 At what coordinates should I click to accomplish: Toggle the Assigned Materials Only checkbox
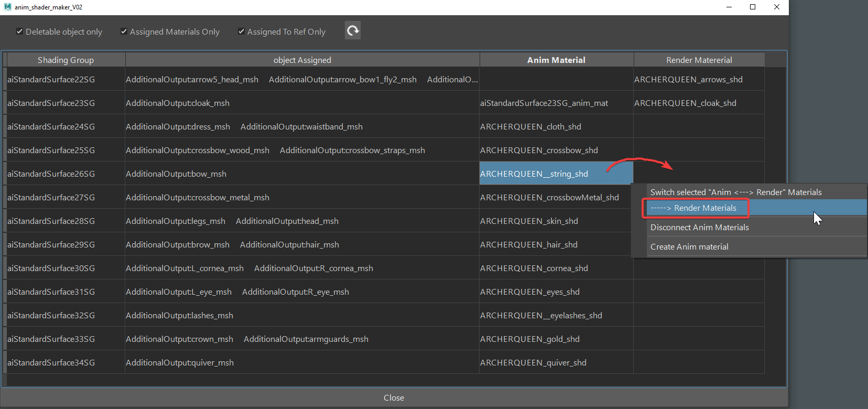(x=124, y=31)
